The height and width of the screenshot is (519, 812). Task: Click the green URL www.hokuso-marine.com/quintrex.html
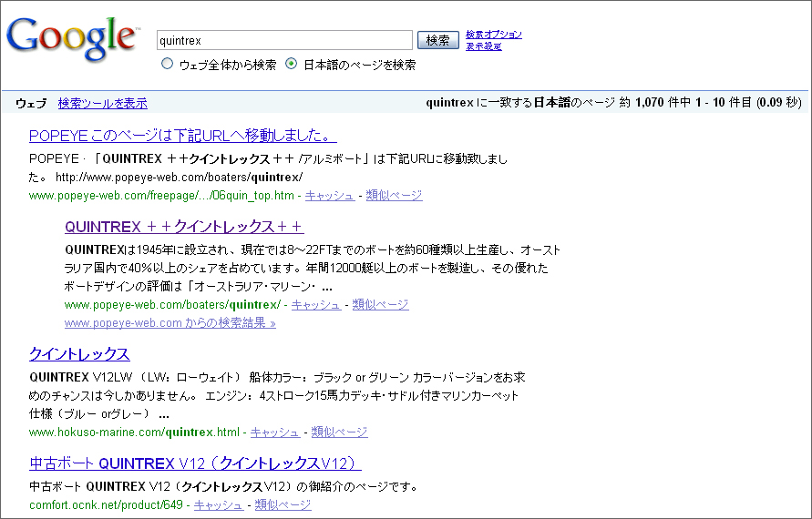tap(134, 432)
